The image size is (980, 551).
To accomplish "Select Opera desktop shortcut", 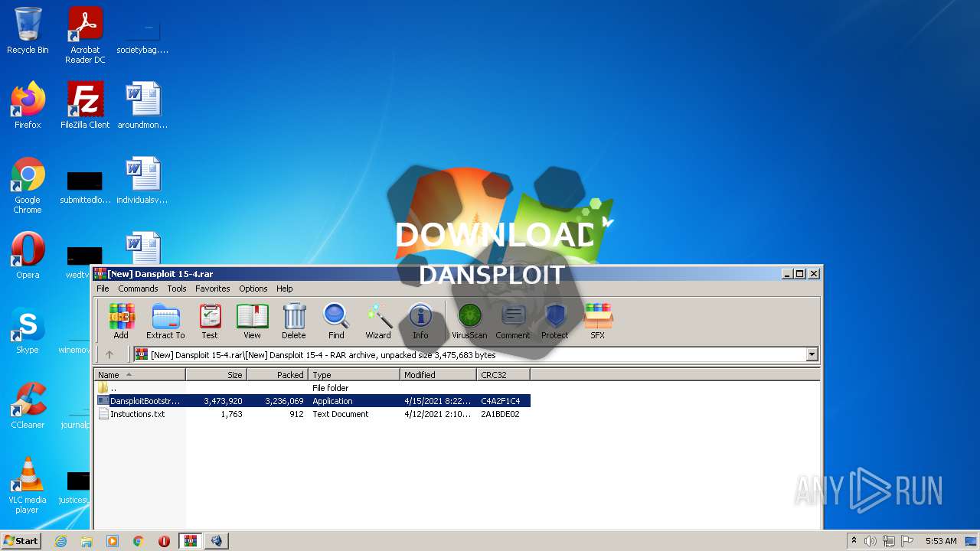I will click(x=28, y=256).
